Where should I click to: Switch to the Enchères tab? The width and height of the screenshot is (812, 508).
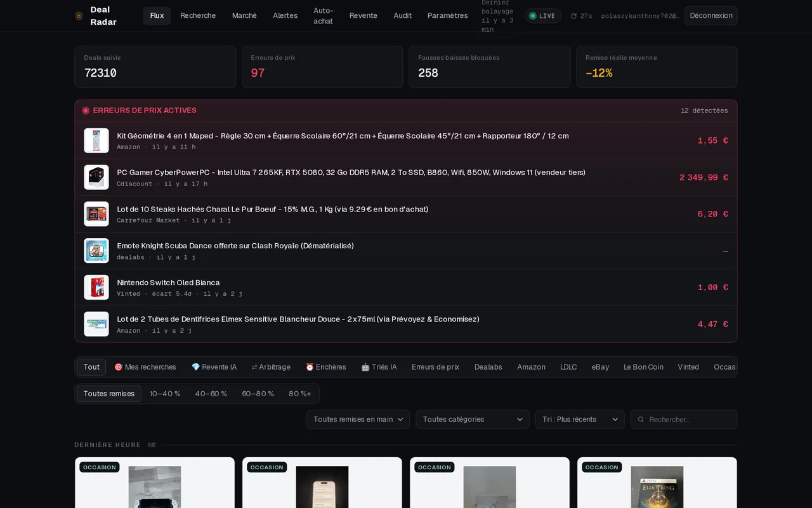[x=326, y=367]
